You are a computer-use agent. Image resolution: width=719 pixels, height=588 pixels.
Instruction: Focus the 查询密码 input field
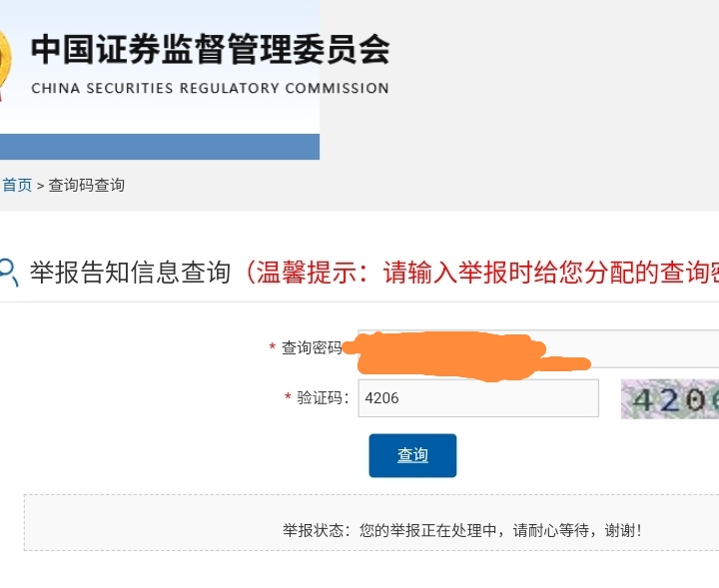click(x=639, y=347)
